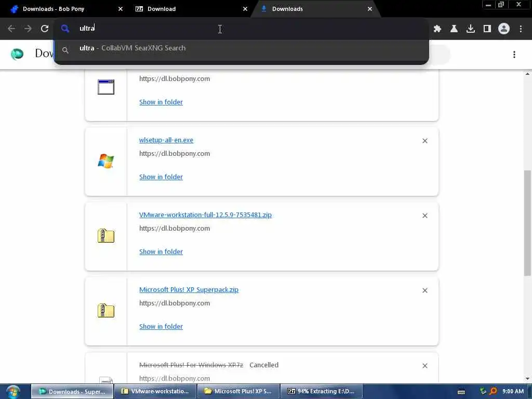Open the Windows Start orb
532x399 pixels.
pyautogui.click(x=13, y=392)
